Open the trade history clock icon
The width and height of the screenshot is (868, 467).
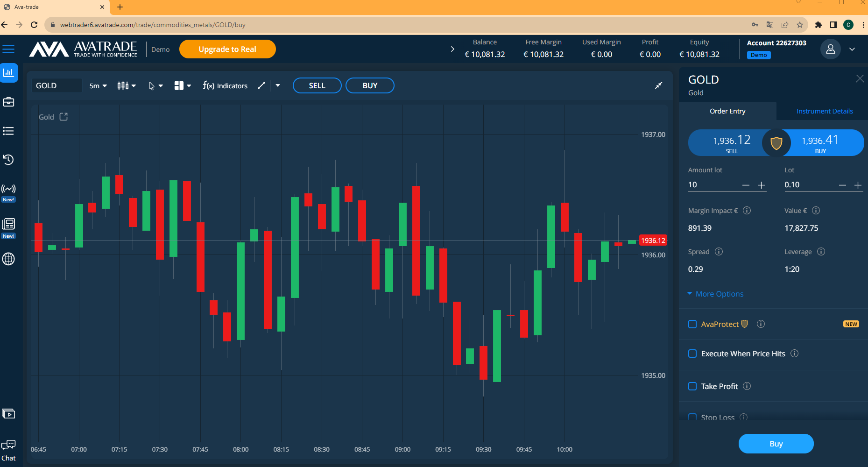pos(8,160)
